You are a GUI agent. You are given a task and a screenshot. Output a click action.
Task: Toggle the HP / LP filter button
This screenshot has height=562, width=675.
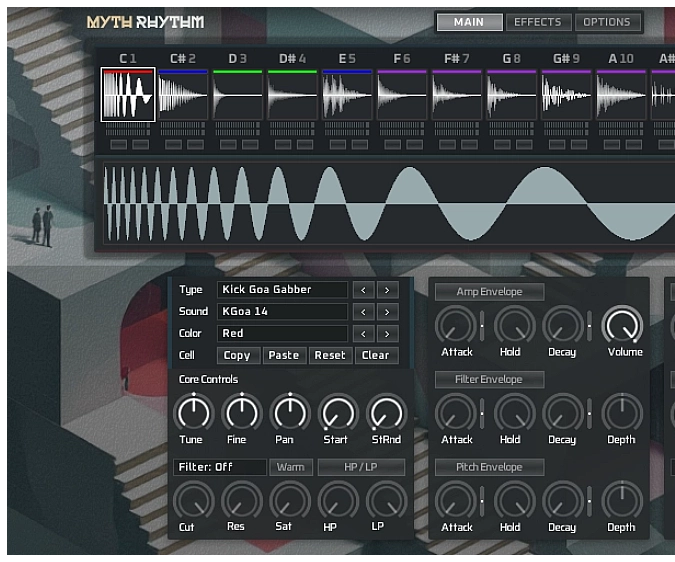click(x=361, y=467)
